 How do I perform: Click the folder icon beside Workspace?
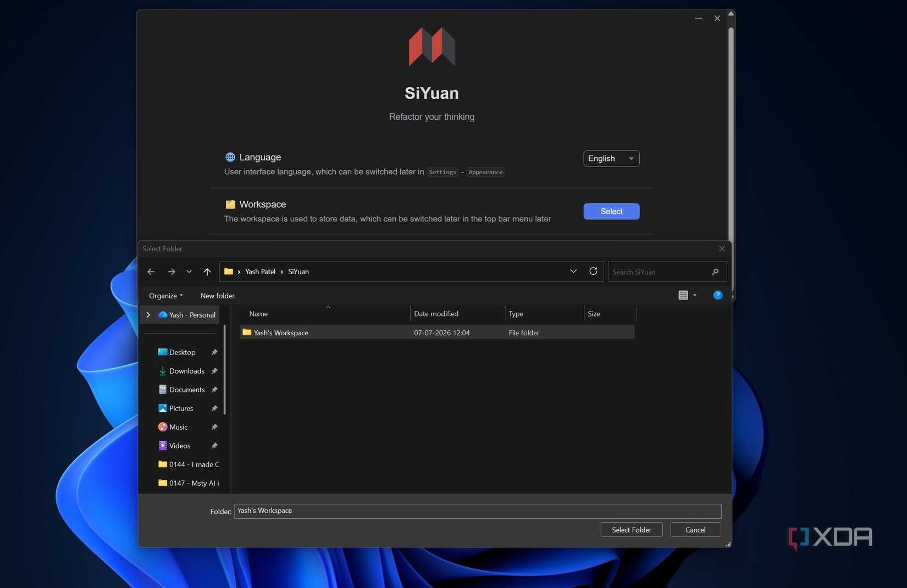click(x=230, y=204)
